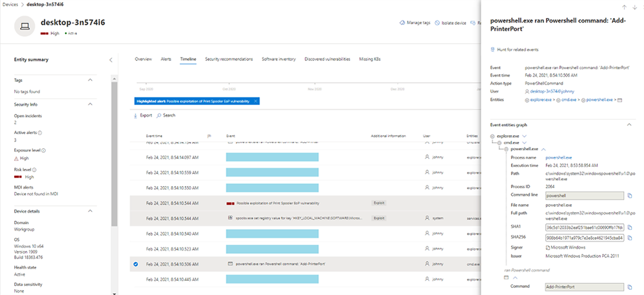Screen dimensions: 644x295
Task: Click the laptop device avatar icon
Action: click(24, 26)
